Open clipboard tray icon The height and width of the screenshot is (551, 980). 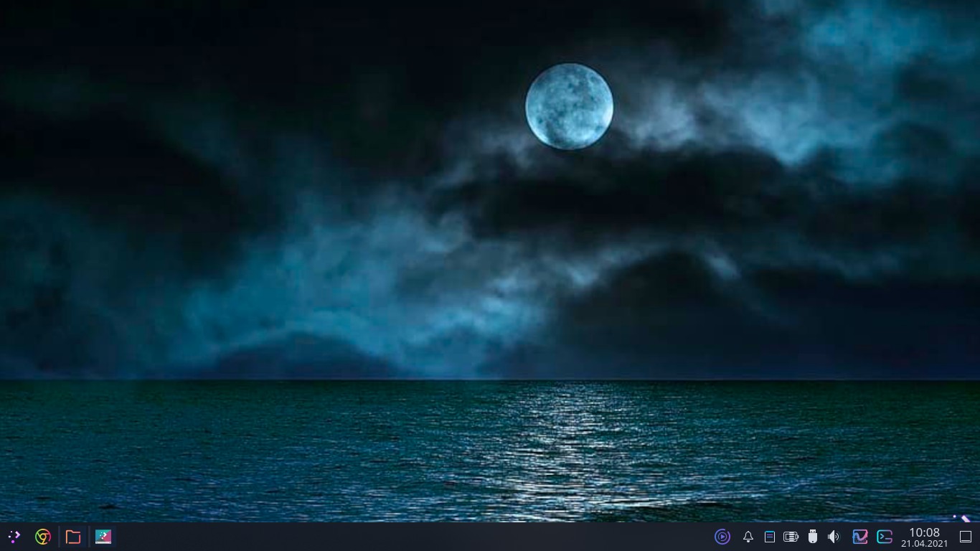(x=770, y=537)
